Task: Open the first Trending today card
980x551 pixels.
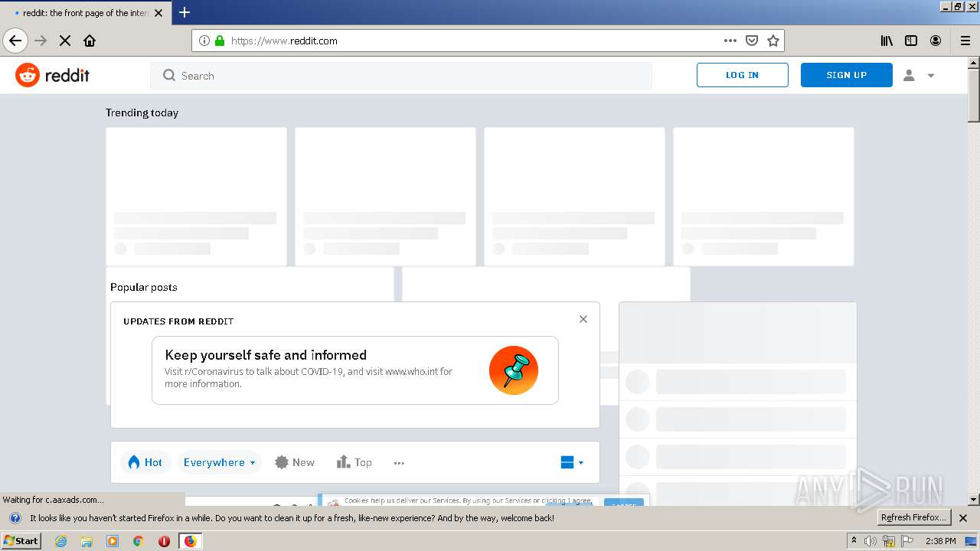Action: [x=196, y=197]
